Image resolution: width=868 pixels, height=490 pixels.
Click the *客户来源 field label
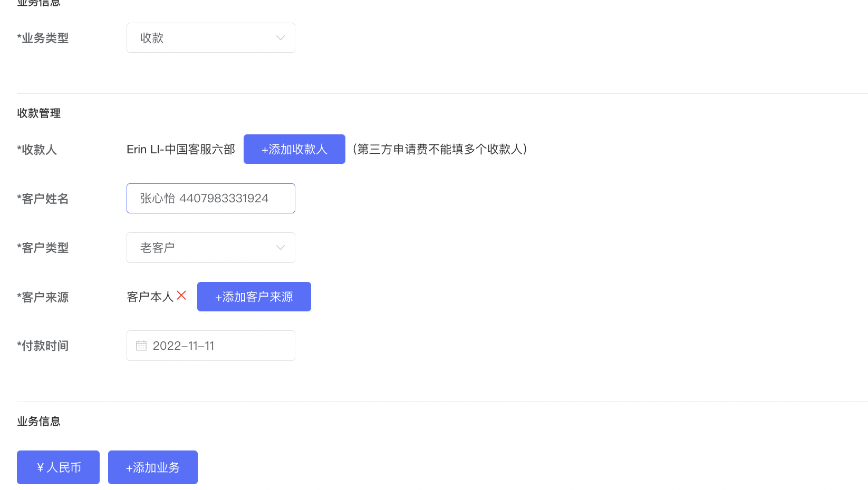point(43,297)
